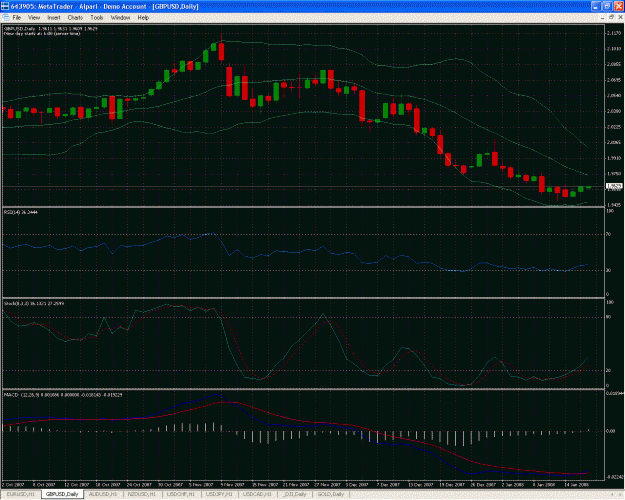This screenshot has height=500, width=625.
Task: Switch to the _DJI,Daily chart tab
Action: click(x=294, y=494)
